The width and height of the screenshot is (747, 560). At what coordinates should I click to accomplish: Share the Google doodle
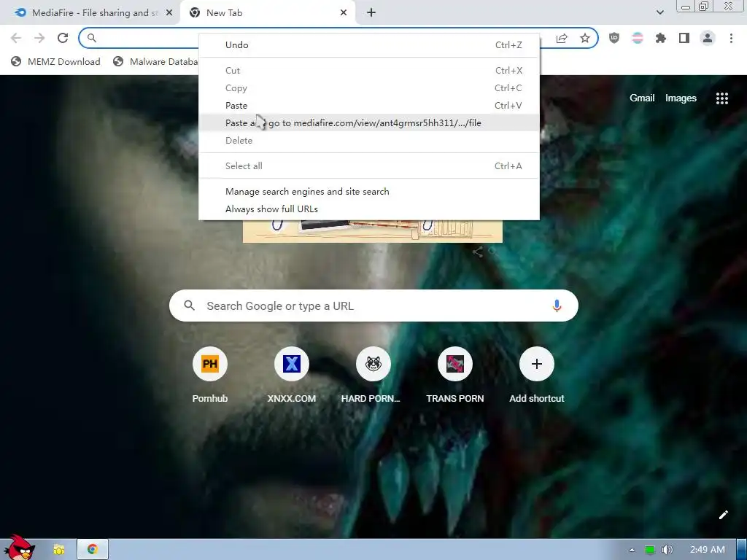[478, 252]
